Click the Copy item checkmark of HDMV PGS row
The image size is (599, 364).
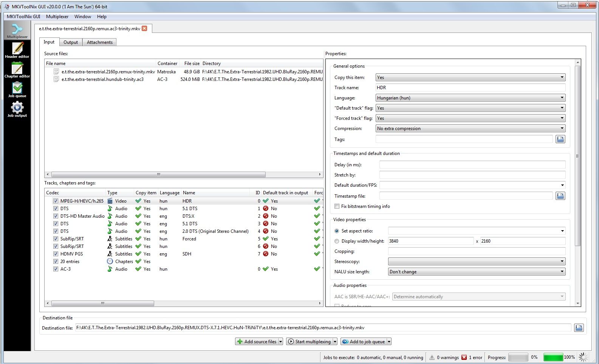coord(138,254)
